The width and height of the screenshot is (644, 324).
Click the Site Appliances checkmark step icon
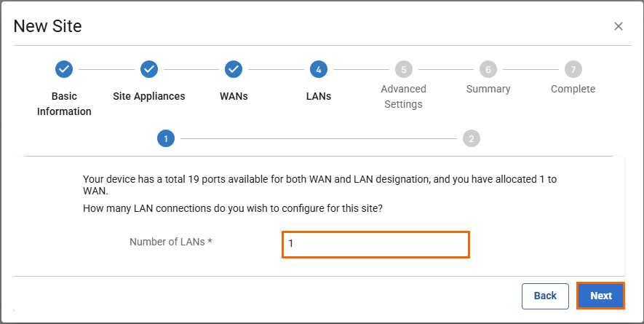coord(148,69)
